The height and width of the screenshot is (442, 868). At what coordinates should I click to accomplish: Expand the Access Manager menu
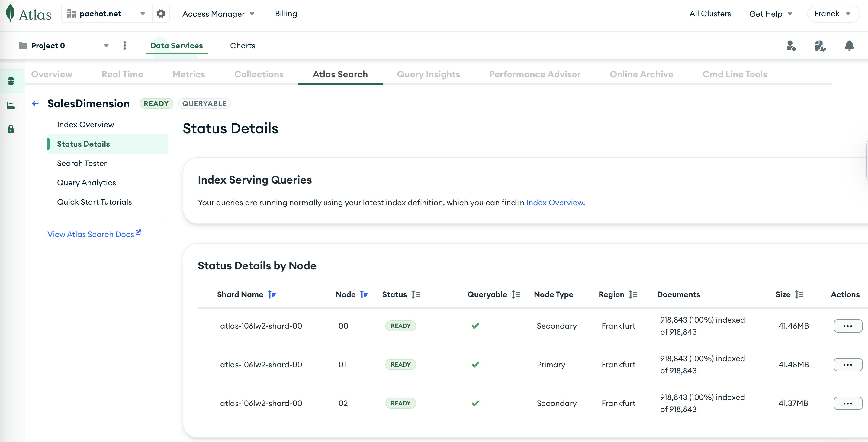click(218, 14)
